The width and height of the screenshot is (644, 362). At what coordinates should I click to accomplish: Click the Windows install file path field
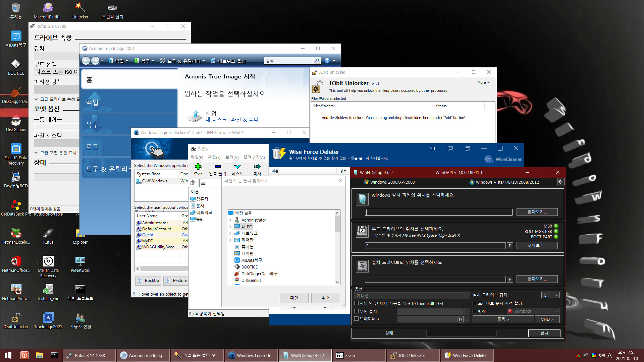click(438, 212)
